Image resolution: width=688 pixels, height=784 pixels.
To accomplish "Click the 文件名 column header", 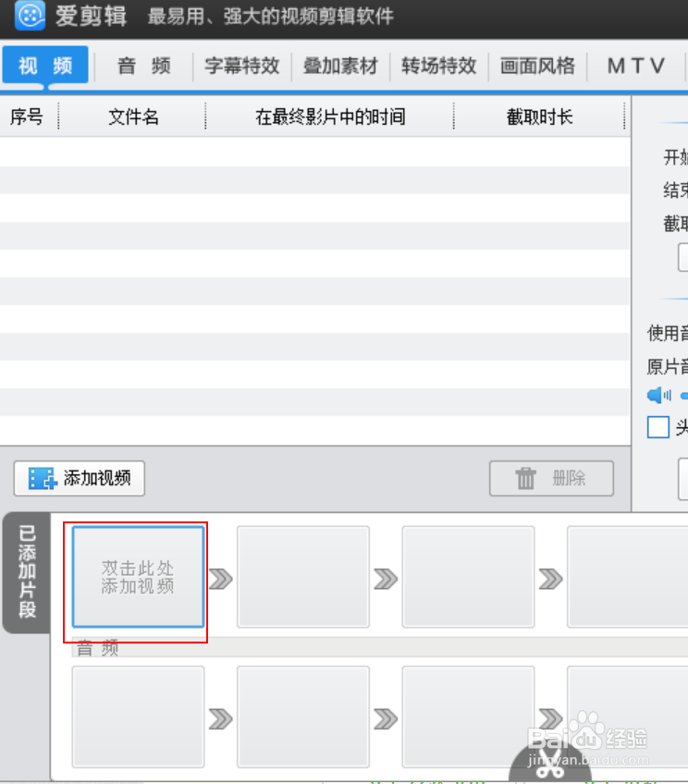I will tap(133, 117).
